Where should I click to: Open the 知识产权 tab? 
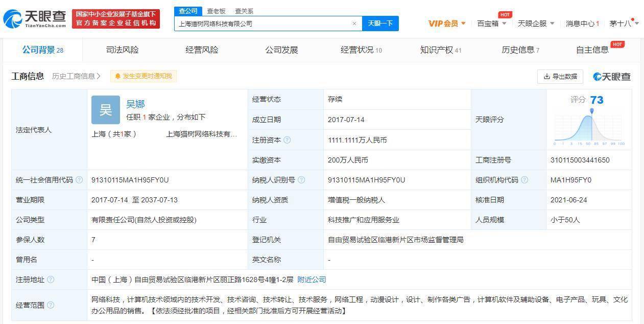tap(441, 50)
